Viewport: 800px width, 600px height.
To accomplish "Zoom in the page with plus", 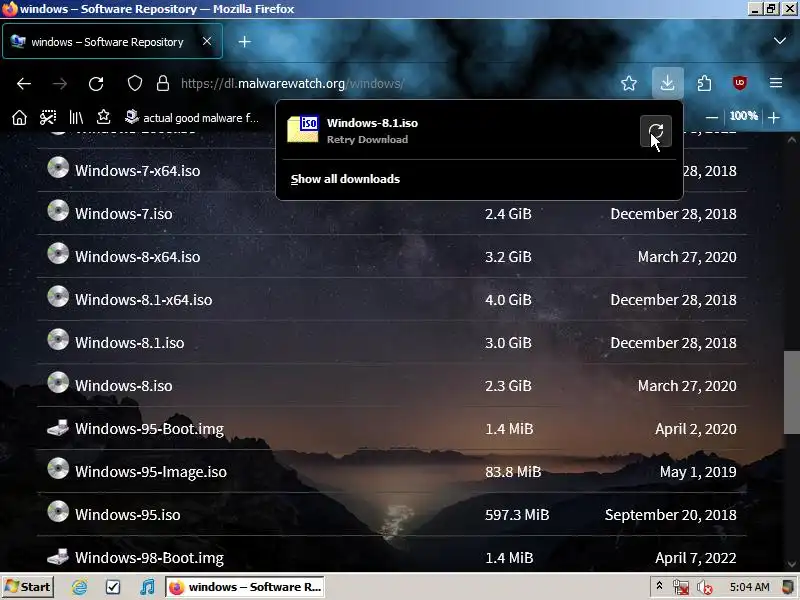I will 774,117.
